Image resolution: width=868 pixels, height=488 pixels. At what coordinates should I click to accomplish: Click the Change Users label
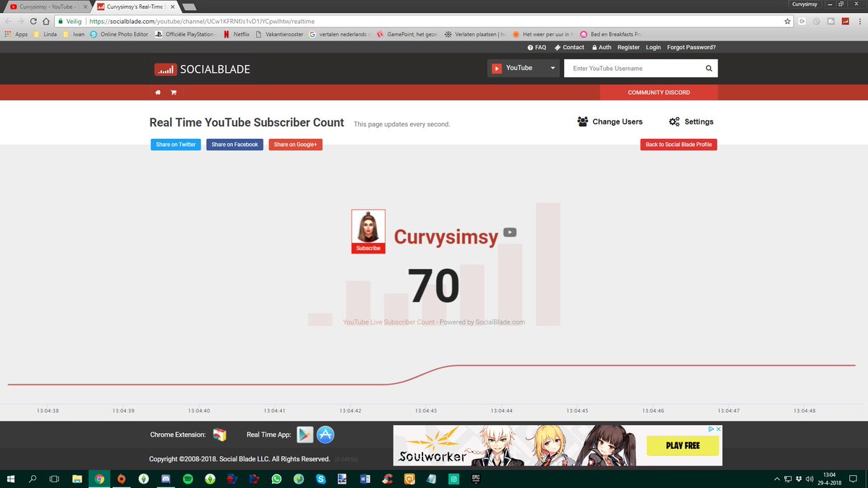point(617,121)
